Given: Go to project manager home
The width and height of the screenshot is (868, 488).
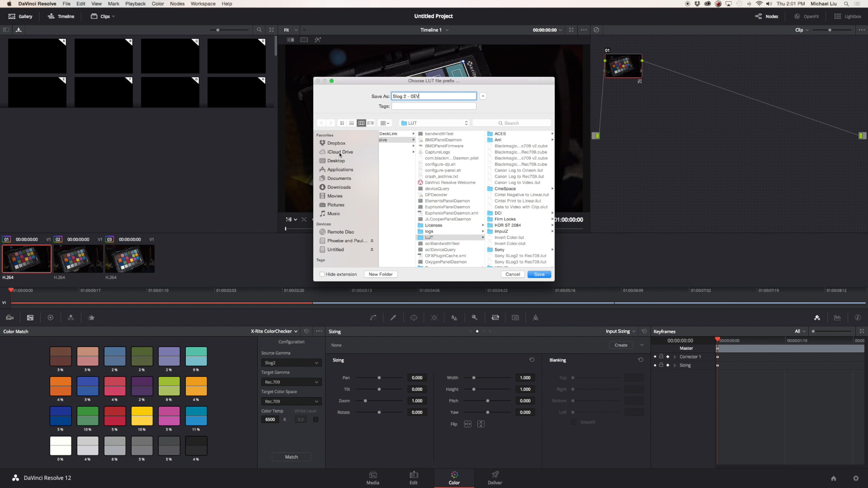Looking at the screenshot, I should point(833,478).
